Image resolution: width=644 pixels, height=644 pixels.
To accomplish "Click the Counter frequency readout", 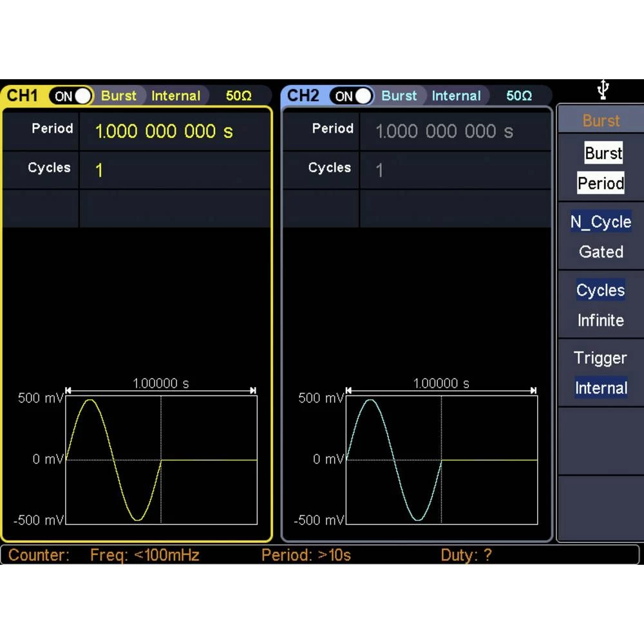I will point(144,555).
